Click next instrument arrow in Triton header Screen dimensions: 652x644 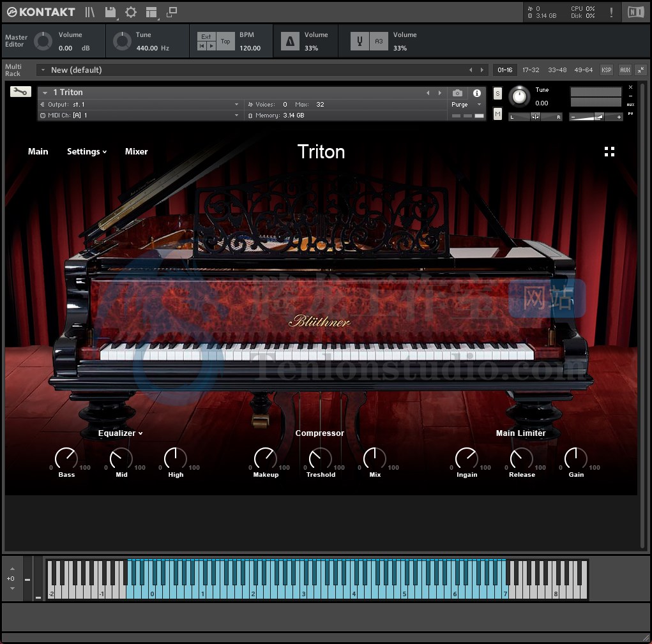(439, 93)
